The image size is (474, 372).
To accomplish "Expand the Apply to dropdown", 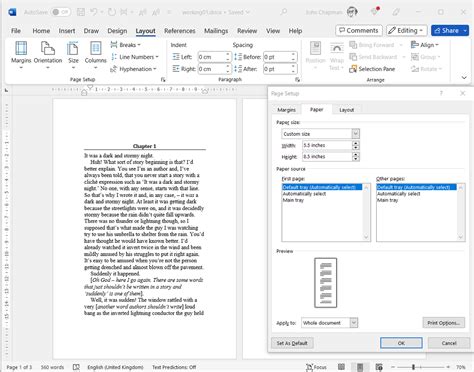I will 354,323.
